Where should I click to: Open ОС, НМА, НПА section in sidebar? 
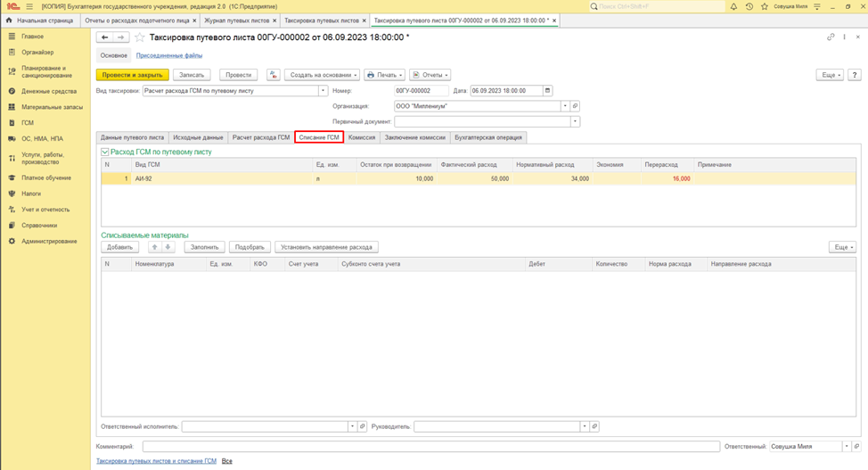[42, 138]
